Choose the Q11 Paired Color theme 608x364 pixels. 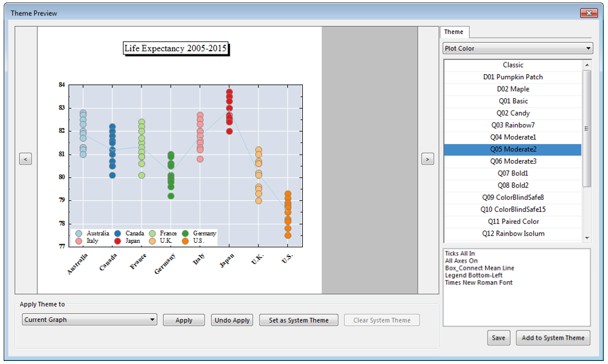(x=512, y=222)
